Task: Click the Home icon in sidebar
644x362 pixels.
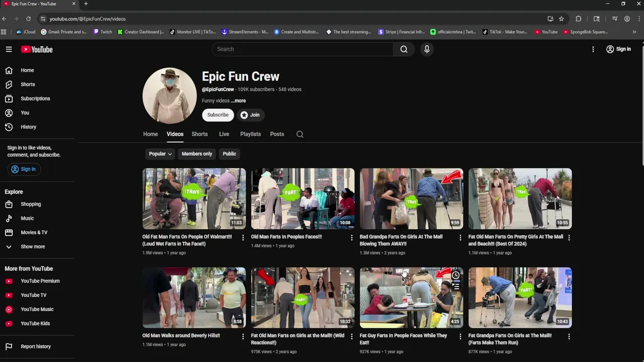Action: pos(9,70)
